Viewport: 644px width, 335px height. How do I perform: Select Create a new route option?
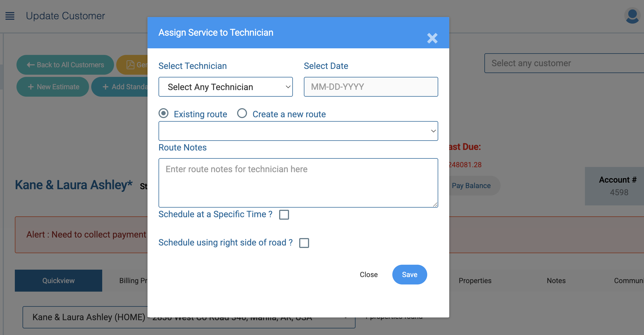[x=242, y=113]
